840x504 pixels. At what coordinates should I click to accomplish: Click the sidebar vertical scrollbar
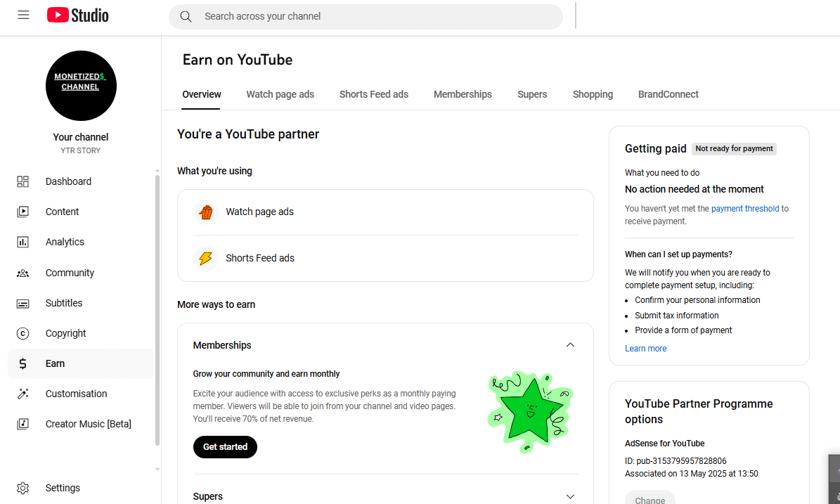157,310
